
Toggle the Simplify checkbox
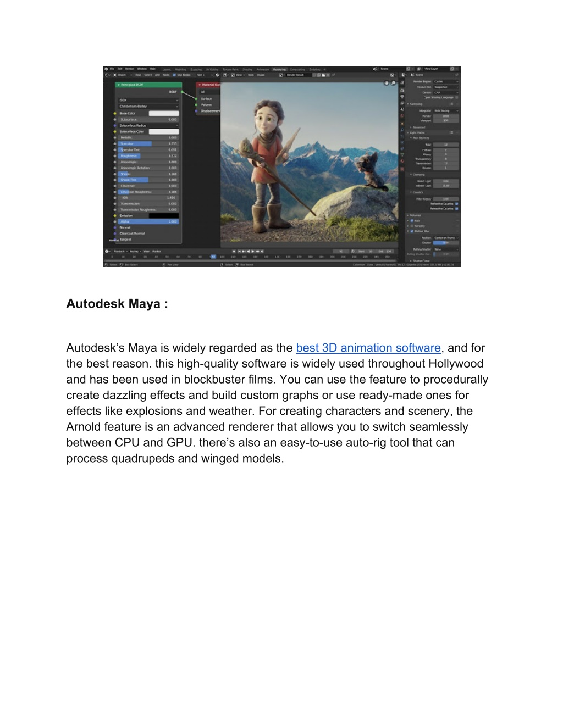pyautogui.click(x=412, y=226)
